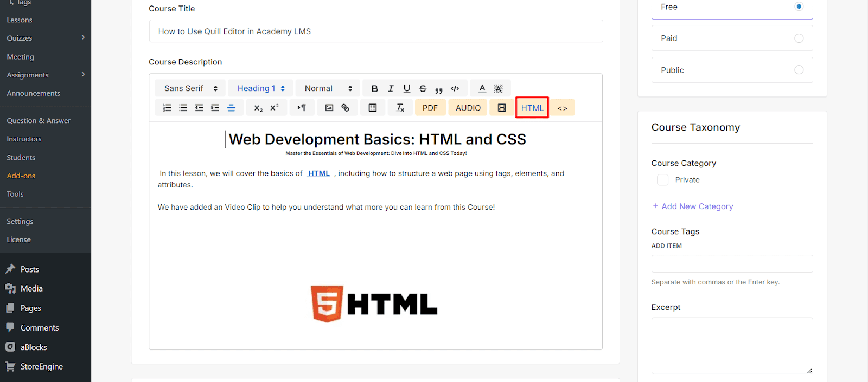Toggle right-to-left text direction
The width and height of the screenshot is (868, 382).
[x=302, y=108]
